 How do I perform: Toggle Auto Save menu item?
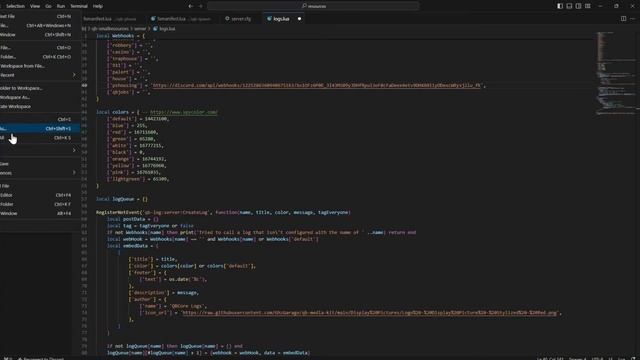tap(39, 164)
